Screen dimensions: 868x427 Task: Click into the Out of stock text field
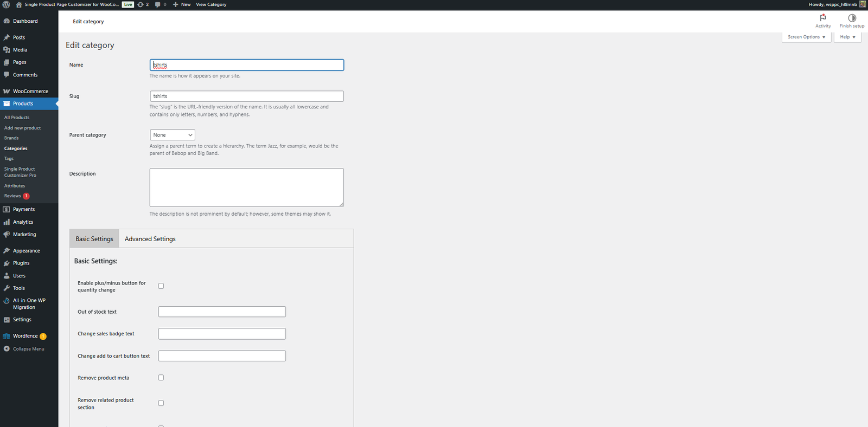222,312
